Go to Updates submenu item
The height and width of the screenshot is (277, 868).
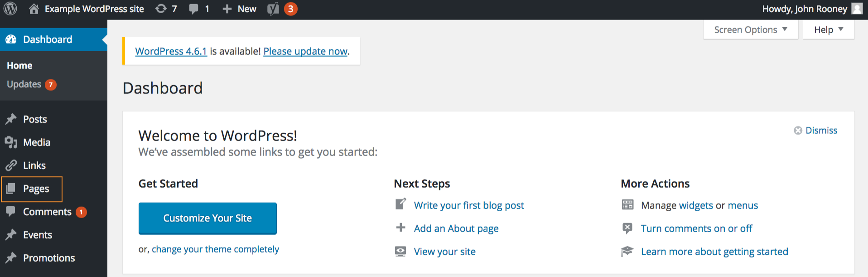(24, 84)
